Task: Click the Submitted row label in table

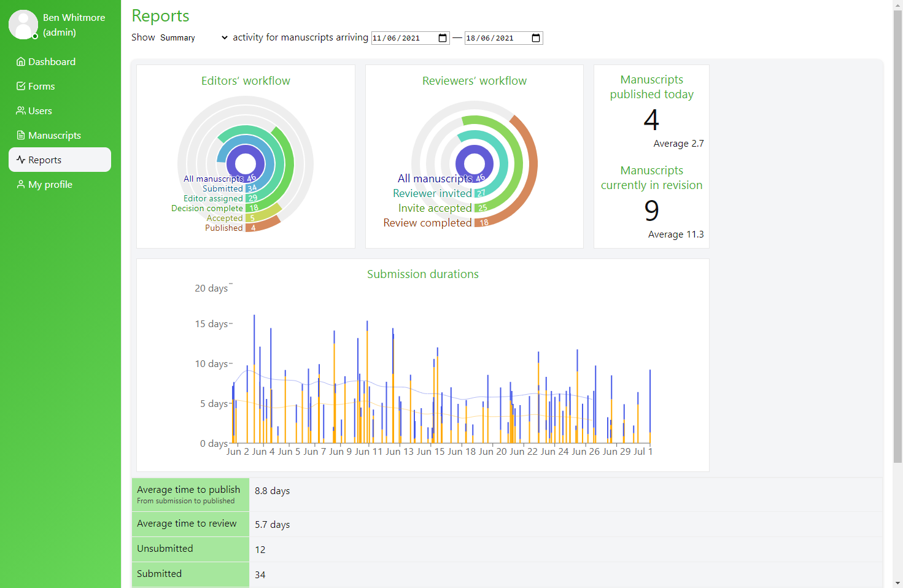Action: pyautogui.click(x=160, y=574)
